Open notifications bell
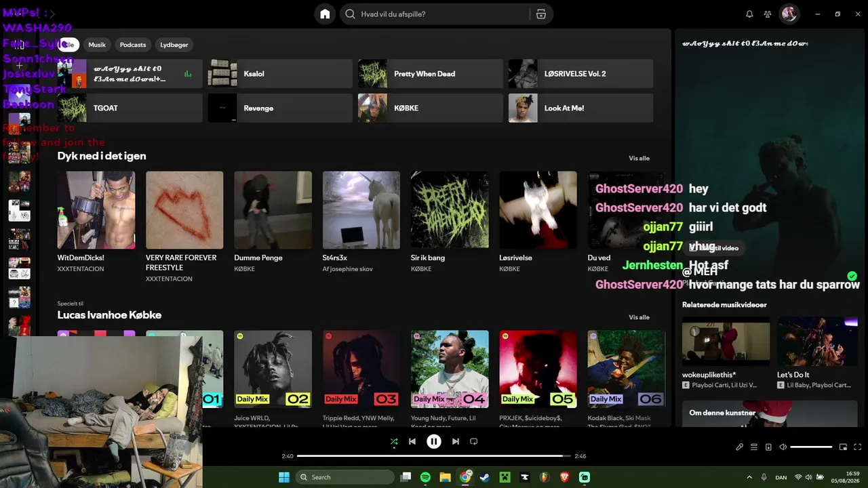The width and height of the screenshot is (868, 488). pyautogui.click(x=749, y=14)
